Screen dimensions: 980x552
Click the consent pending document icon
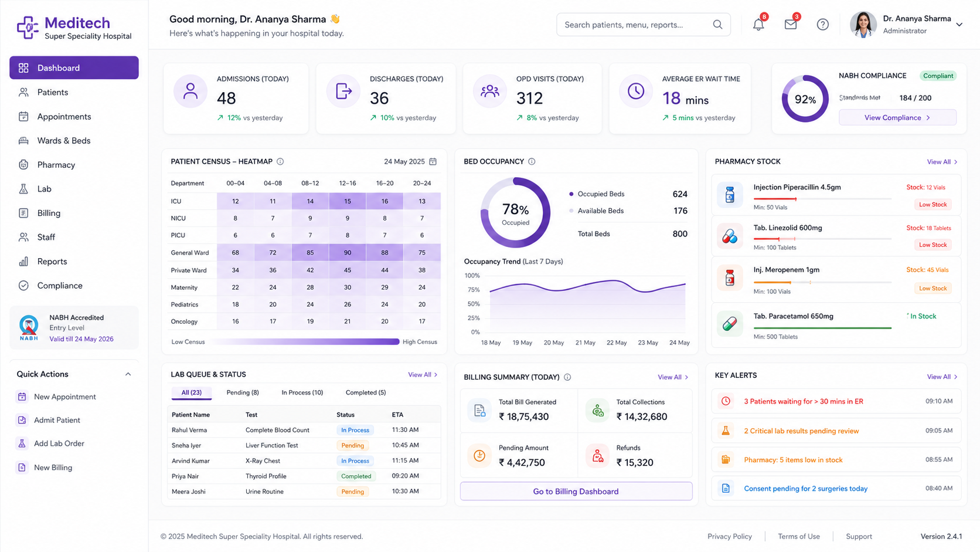[726, 488]
